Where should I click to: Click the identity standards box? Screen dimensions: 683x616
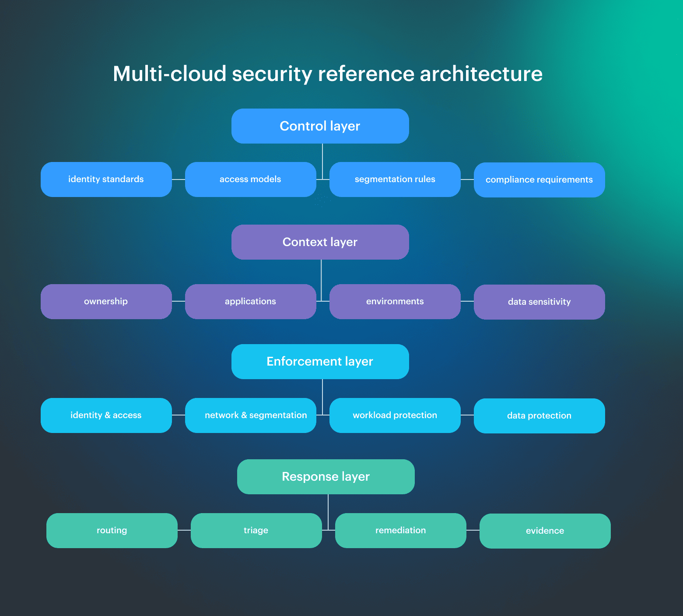click(106, 179)
